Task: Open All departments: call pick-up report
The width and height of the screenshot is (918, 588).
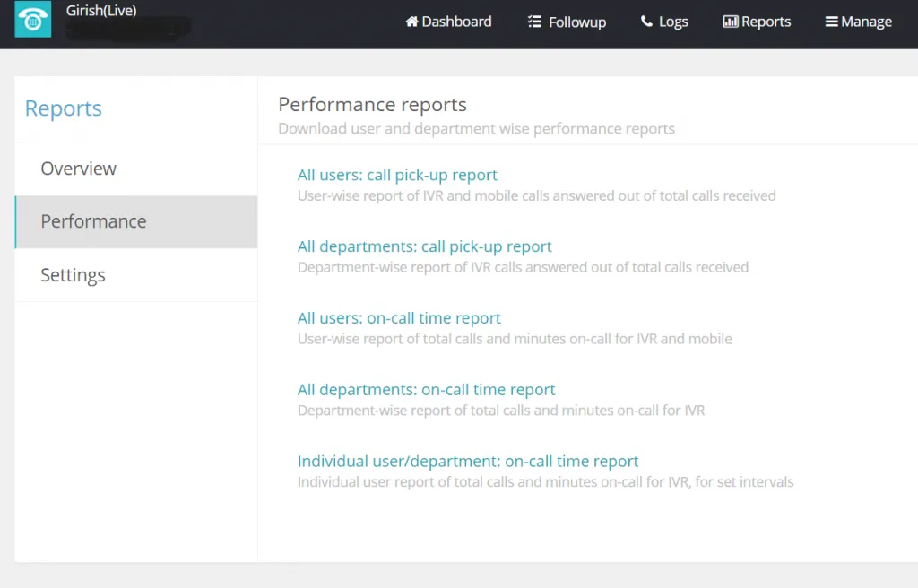Action: point(424,246)
